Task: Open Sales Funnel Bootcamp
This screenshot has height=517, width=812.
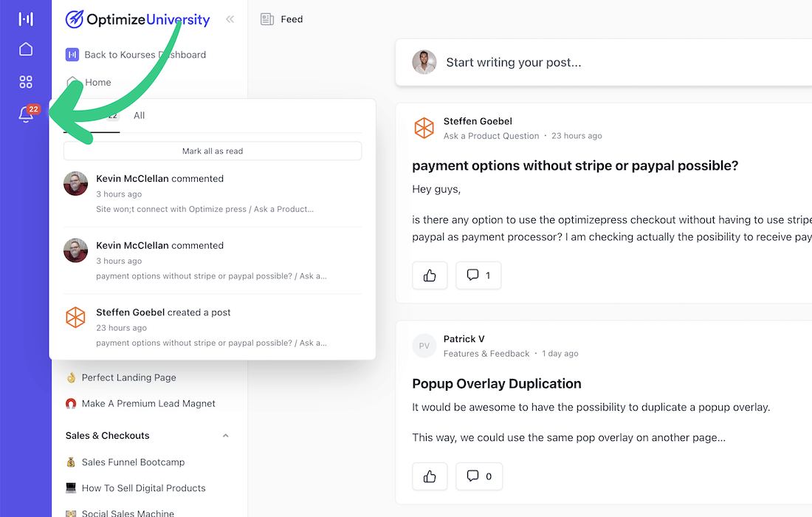Action: pyautogui.click(x=125, y=462)
